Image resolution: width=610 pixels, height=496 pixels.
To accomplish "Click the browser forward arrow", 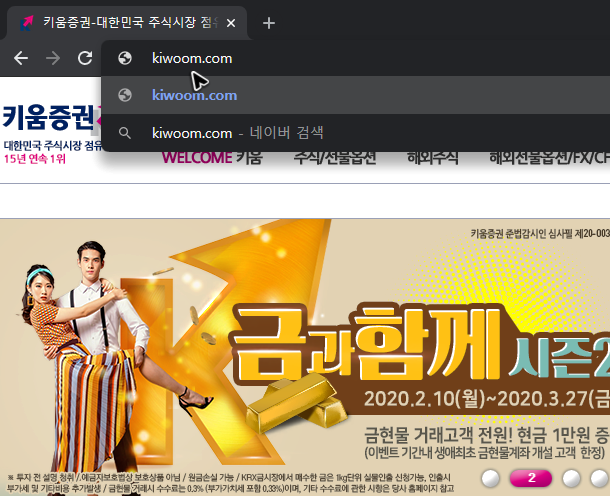I will coord(53,58).
